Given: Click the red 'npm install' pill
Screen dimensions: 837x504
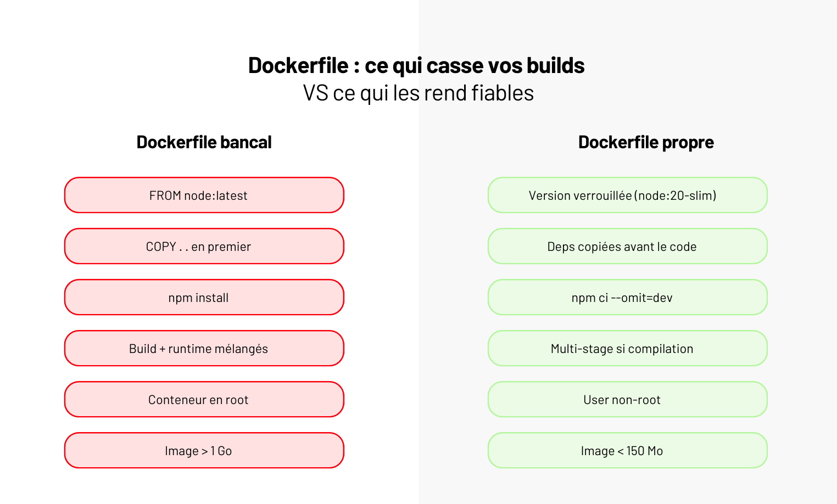Looking at the screenshot, I should [x=204, y=298].
